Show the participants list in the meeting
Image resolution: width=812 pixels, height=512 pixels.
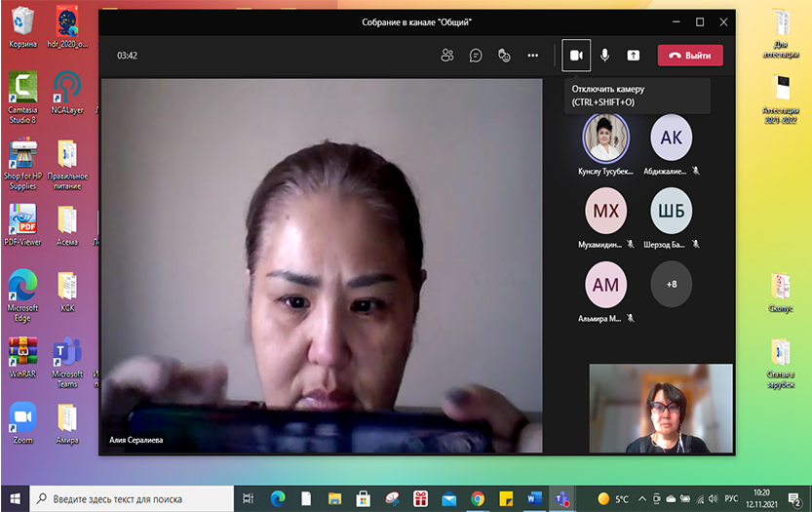point(447,56)
